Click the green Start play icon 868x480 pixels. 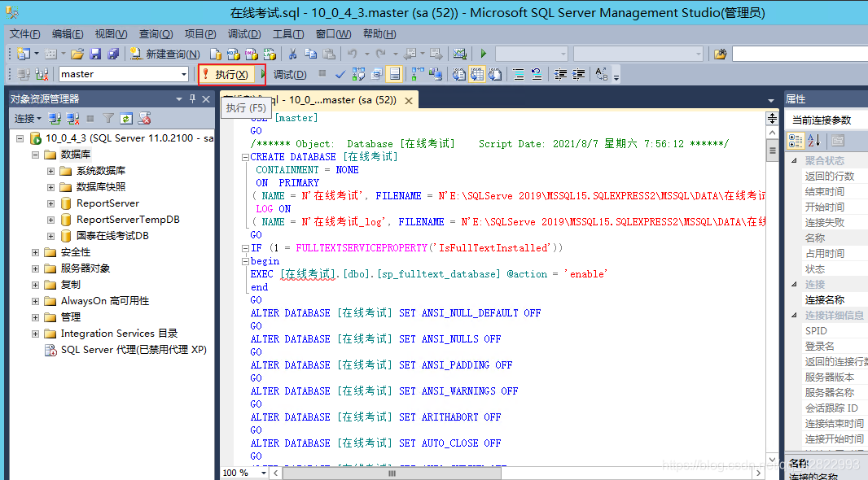(484, 54)
